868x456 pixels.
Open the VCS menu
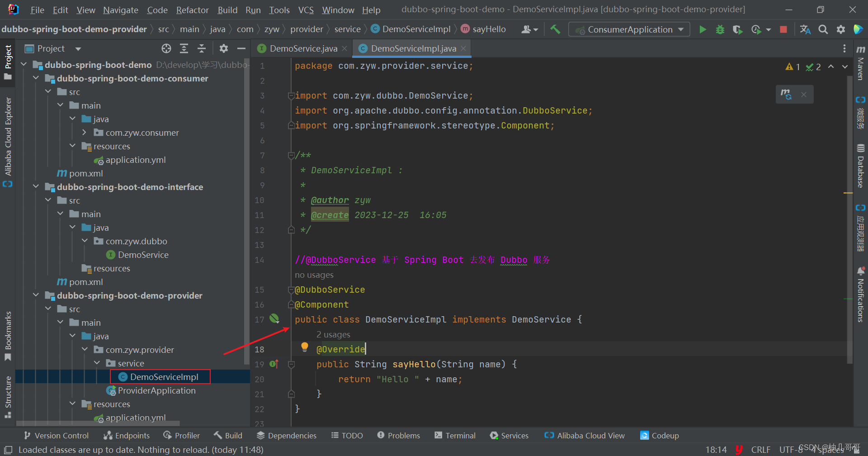click(x=306, y=10)
